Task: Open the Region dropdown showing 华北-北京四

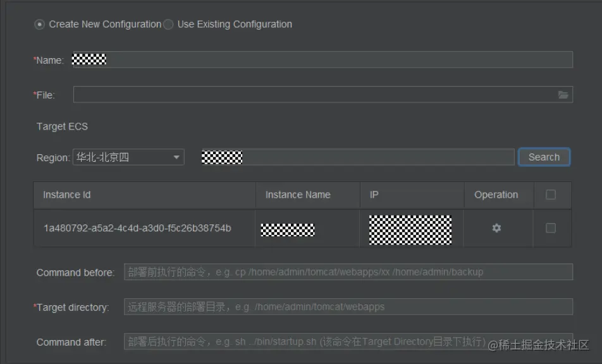Action: 128,157
